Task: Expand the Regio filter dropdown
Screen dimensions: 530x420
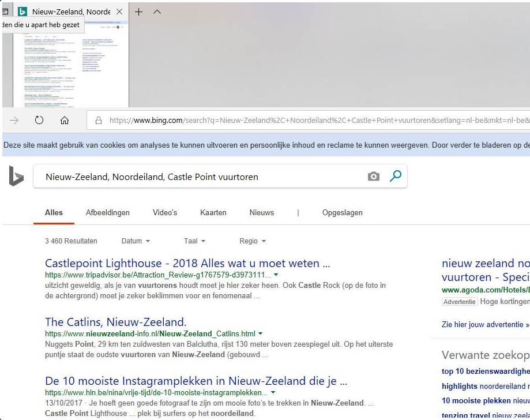Action: 253,241
